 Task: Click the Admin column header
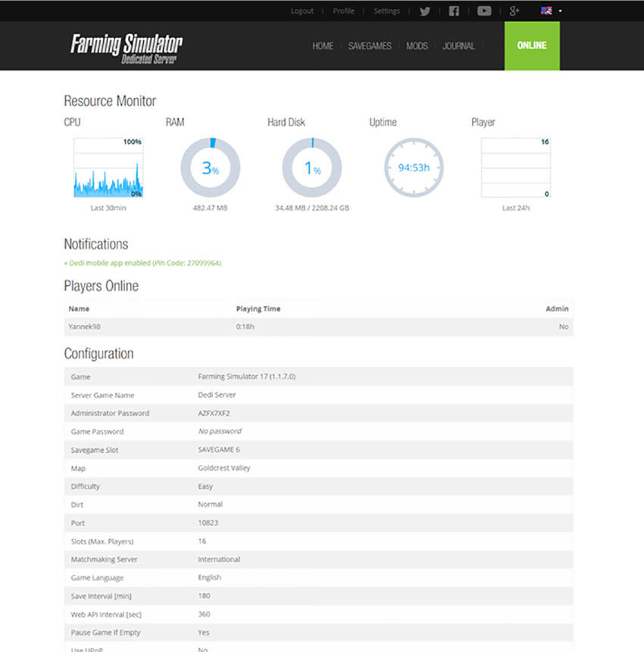pyautogui.click(x=557, y=308)
